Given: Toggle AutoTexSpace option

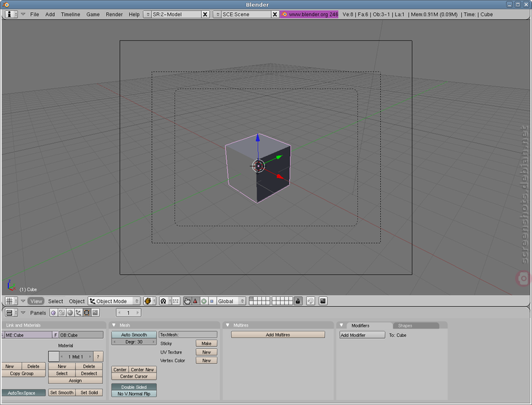Looking at the screenshot, I should 23,393.
